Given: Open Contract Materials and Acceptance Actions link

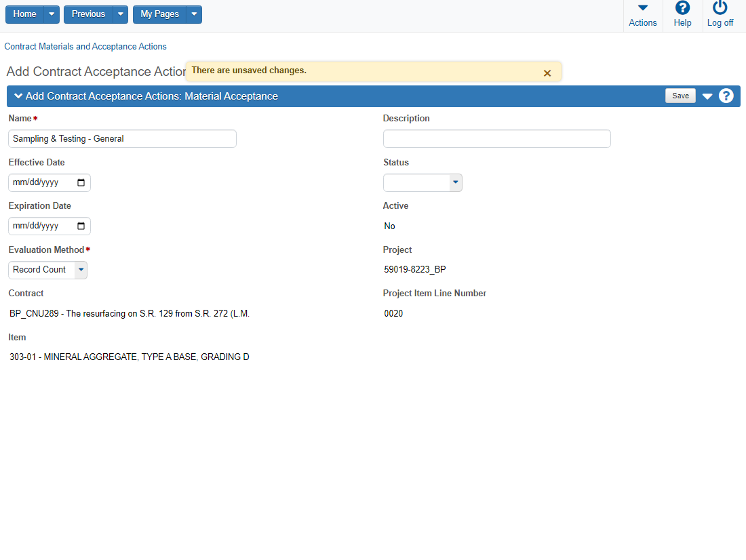Looking at the screenshot, I should tap(85, 47).
